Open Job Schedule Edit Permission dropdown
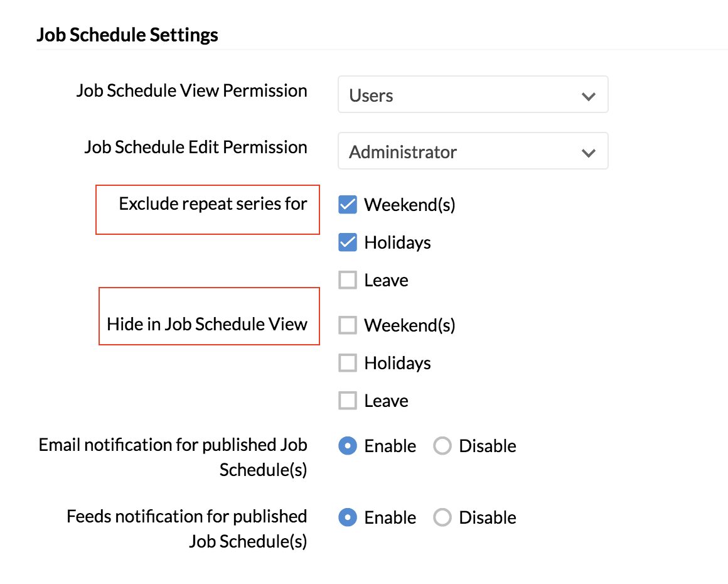The image size is (728, 584). (x=473, y=151)
